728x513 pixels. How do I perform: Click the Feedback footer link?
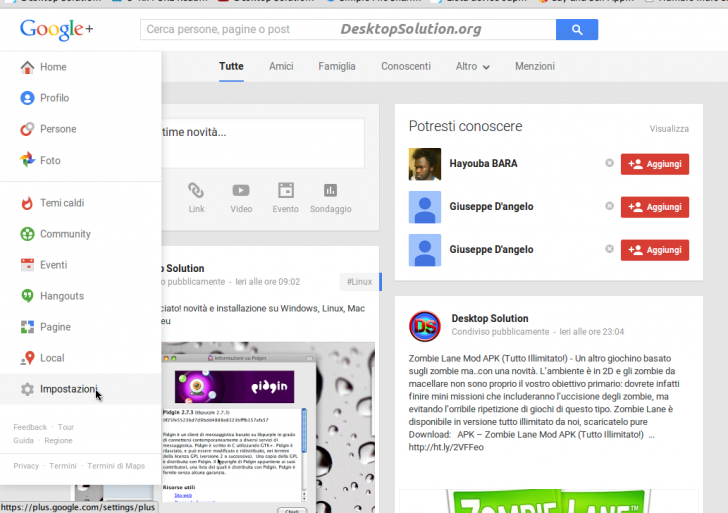click(x=30, y=427)
